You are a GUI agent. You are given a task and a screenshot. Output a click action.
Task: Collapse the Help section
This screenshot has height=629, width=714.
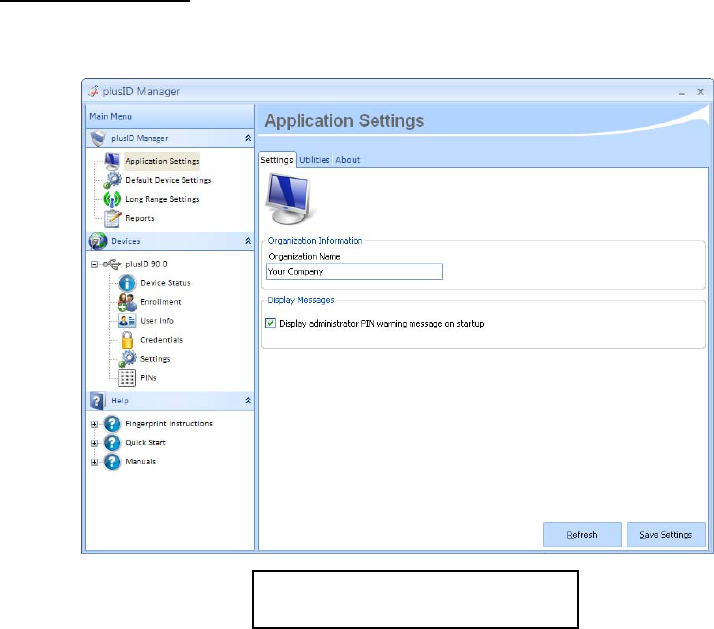[x=248, y=400]
